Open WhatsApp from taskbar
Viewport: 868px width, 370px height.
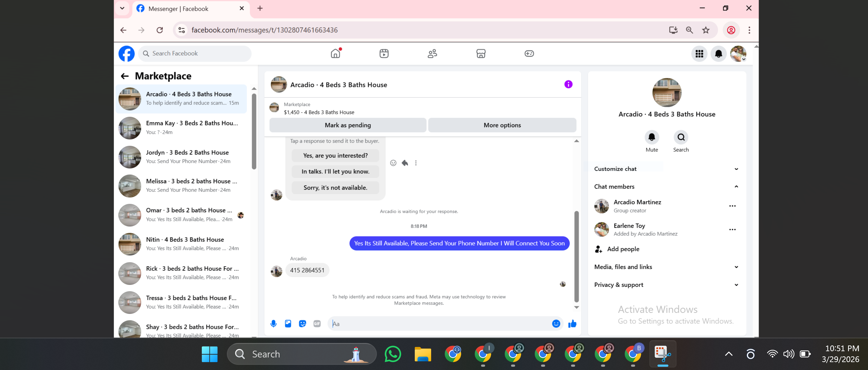tap(393, 354)
